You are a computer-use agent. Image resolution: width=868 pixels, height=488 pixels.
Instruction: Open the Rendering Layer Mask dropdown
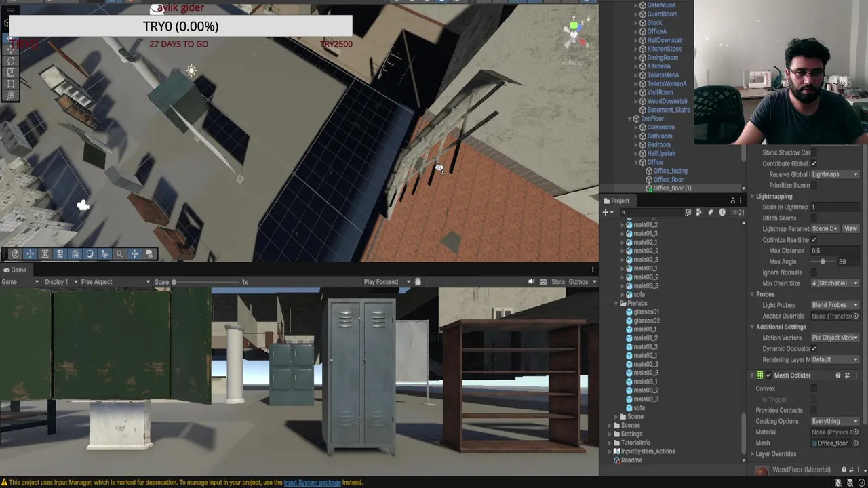pos(835,359)
